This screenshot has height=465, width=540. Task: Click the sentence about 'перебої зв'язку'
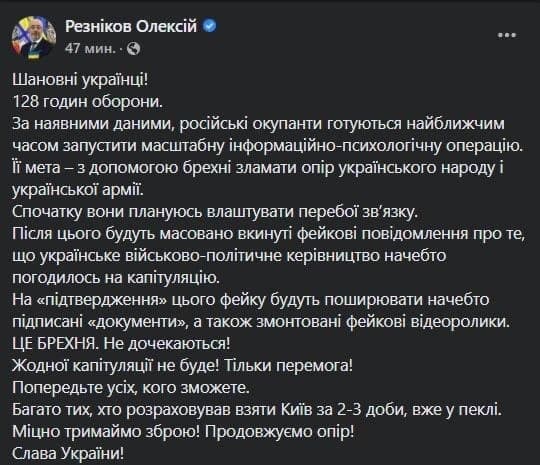(x=215, y=212)
